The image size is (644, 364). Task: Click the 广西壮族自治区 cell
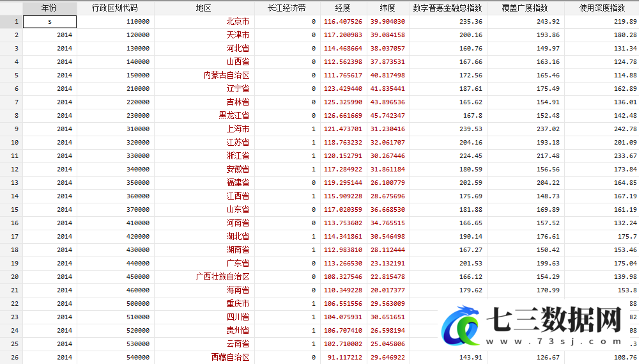(x=204, y=277)
